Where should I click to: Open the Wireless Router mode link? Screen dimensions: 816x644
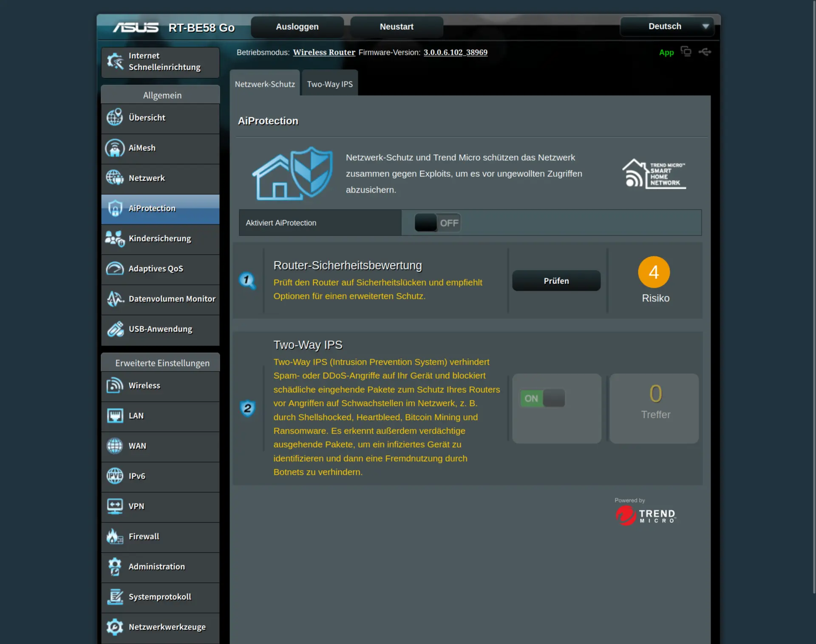point(324,52)
